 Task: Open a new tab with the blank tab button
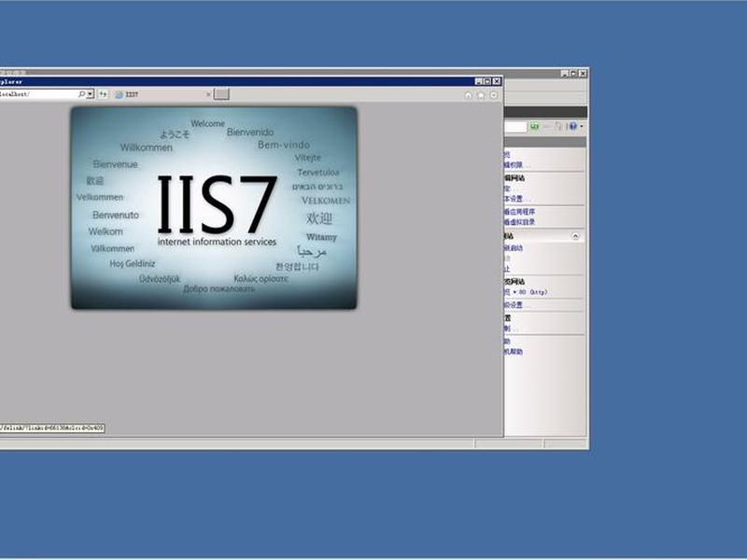coord(221,94)
